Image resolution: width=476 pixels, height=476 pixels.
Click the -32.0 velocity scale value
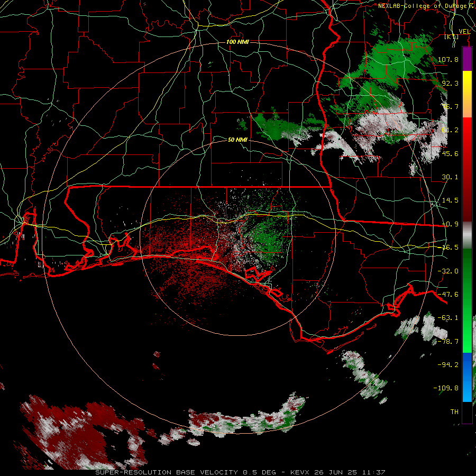click(x=448, y=271)
